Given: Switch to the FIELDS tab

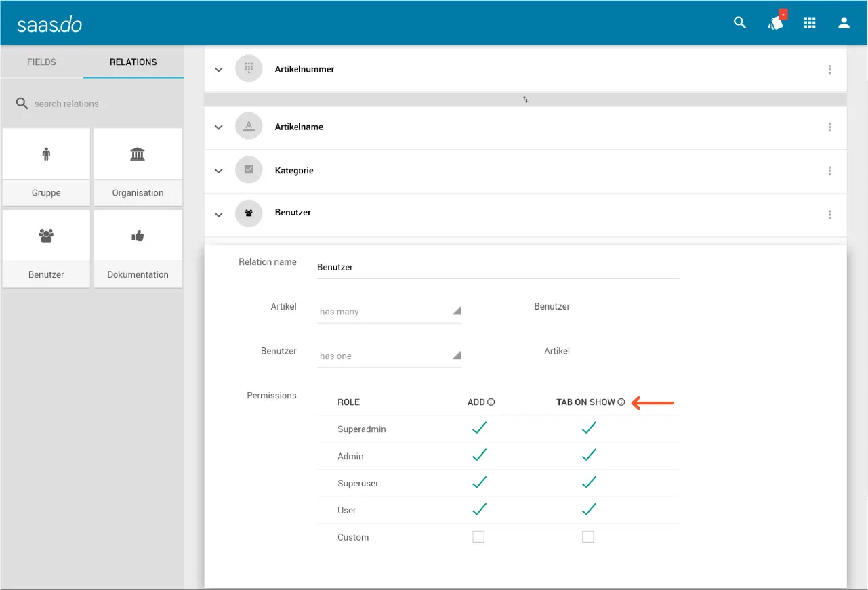Looking at the screenshot, I should click(41, 62).
